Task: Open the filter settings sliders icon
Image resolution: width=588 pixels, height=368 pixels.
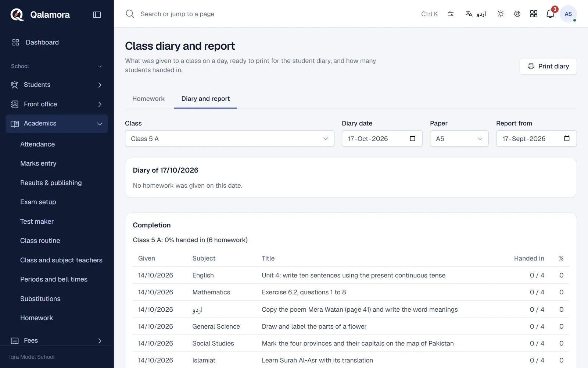Action: 451,14
